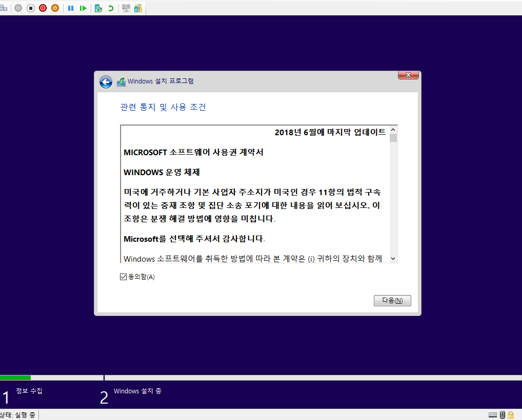The width and height of the screenshot is (522, 420).
Task: Uncheck the 동의함(A) agreement checkbox
Action: (x=123, y=277)
